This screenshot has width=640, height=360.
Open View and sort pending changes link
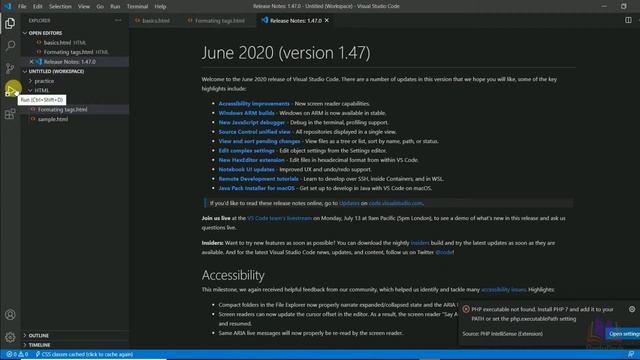[x=259, y=141]
